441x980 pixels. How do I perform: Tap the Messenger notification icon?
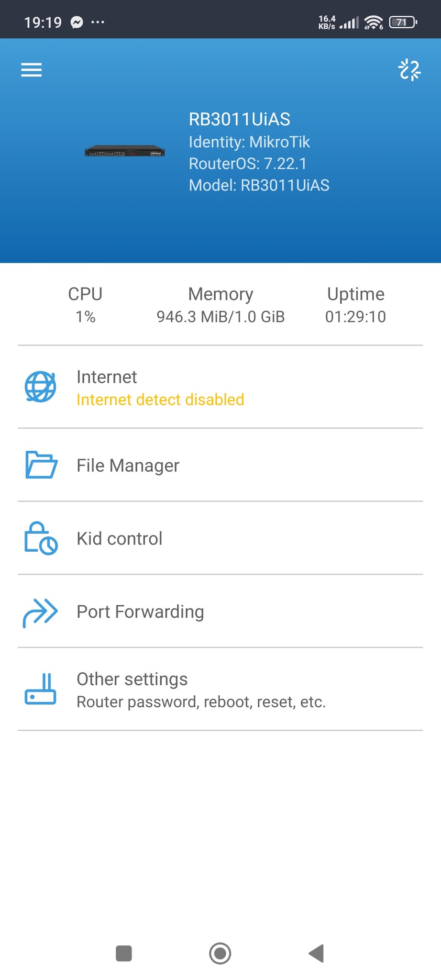click(77, 22)
